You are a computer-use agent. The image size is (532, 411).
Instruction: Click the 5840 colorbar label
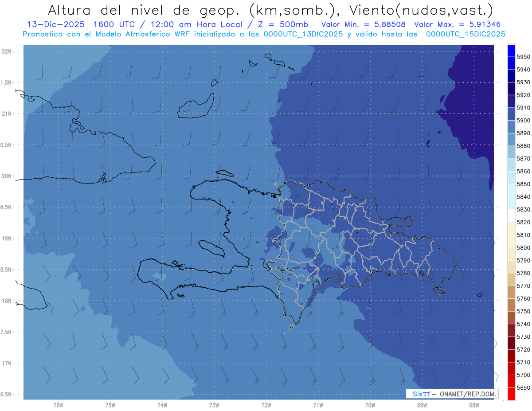523,197
